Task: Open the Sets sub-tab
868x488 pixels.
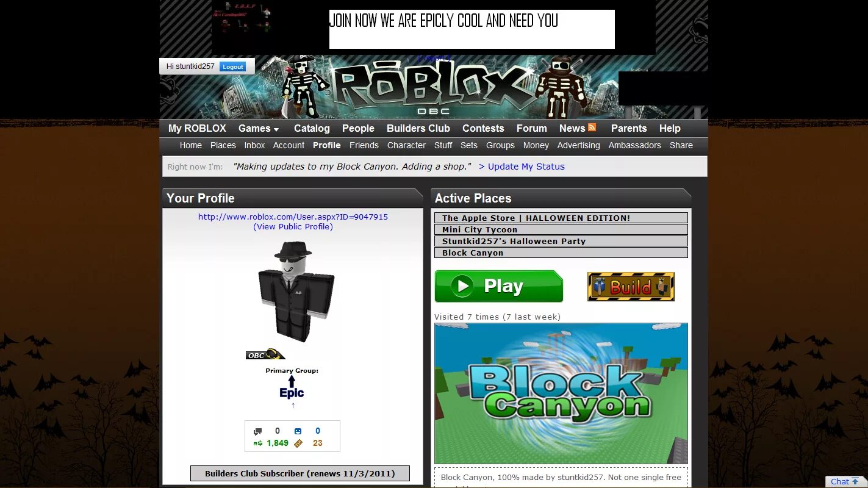Action: pyautogui.click(x=469, y=145)
